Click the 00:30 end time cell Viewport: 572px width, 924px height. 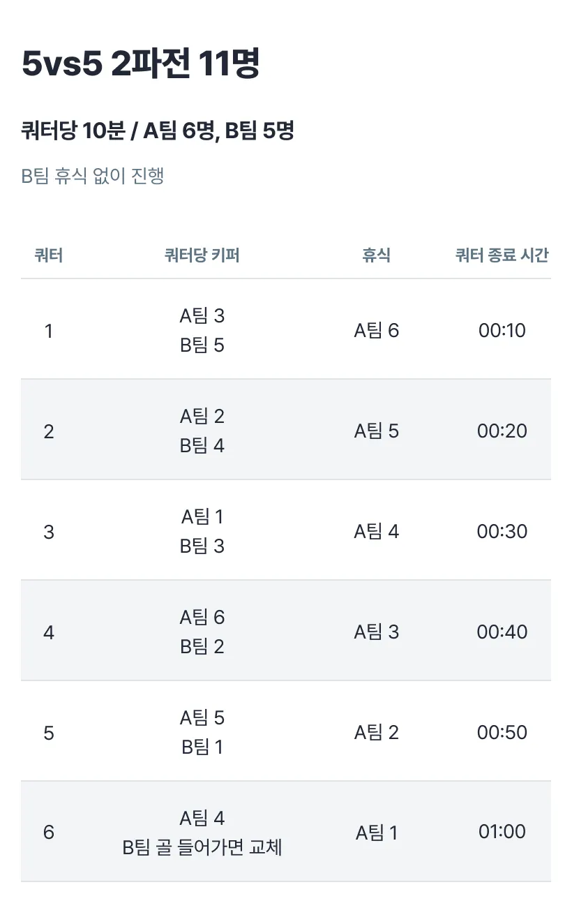click(502, 531)
